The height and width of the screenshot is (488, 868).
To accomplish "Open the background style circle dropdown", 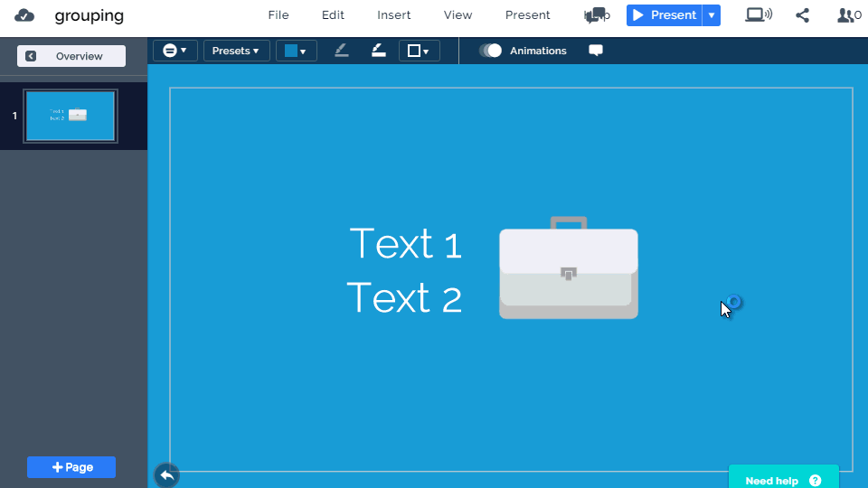I will (175, 51).
